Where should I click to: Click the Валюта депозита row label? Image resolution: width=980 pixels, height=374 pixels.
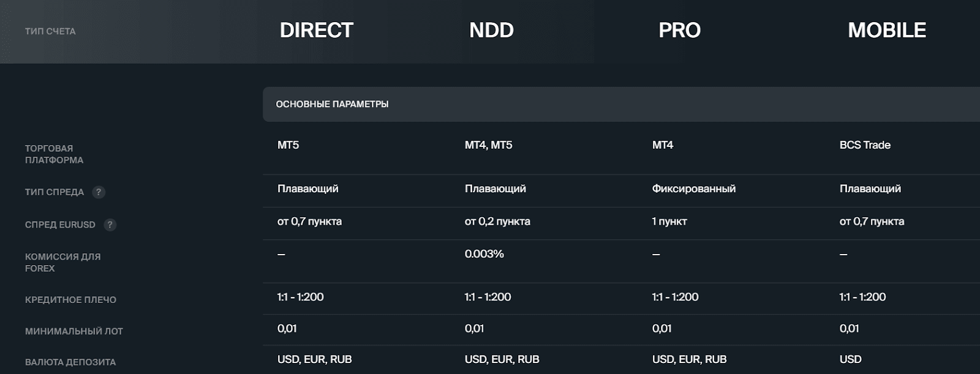70,362
